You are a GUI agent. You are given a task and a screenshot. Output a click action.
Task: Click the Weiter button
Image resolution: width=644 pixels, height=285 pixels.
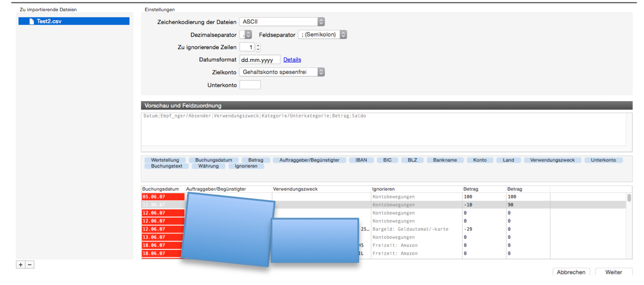point(613,272)
